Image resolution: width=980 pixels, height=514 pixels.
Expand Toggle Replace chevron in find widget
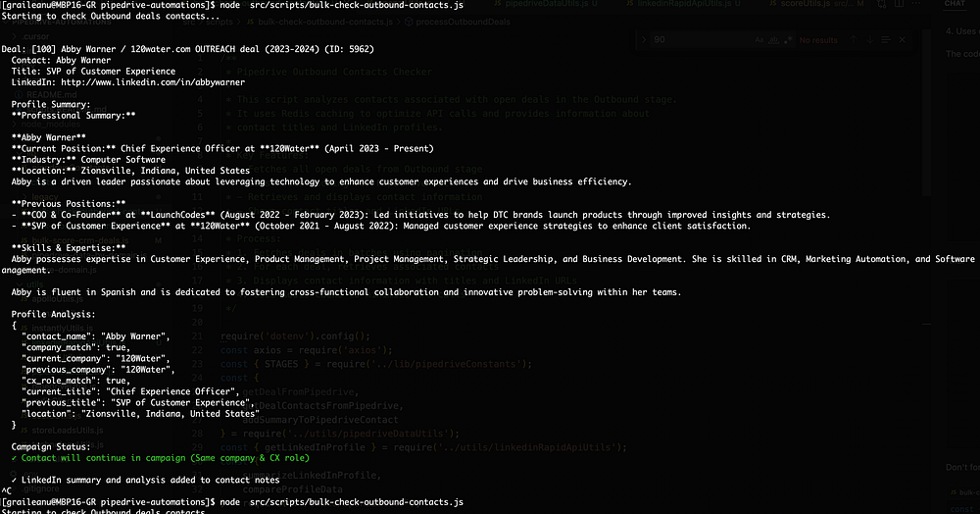point(644,40)
